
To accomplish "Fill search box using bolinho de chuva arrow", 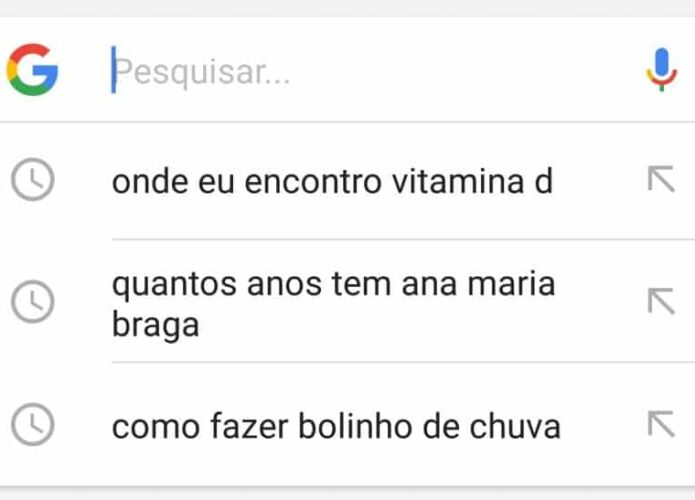I will tap(661, 424).
